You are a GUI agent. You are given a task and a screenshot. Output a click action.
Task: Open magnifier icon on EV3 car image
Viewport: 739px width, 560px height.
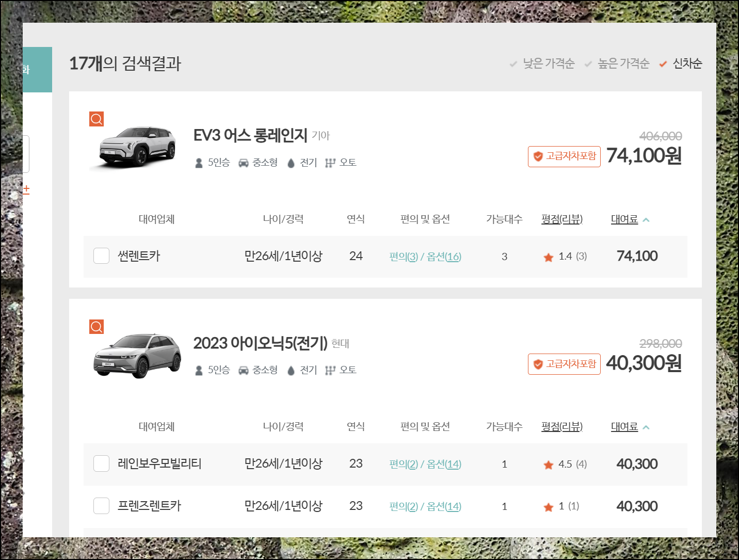(x=97, y=119)
